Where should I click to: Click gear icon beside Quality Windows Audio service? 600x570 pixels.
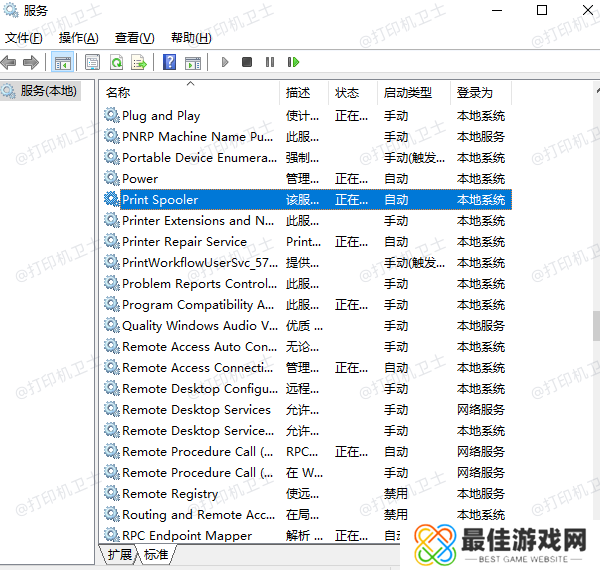[x=112, y=326]
